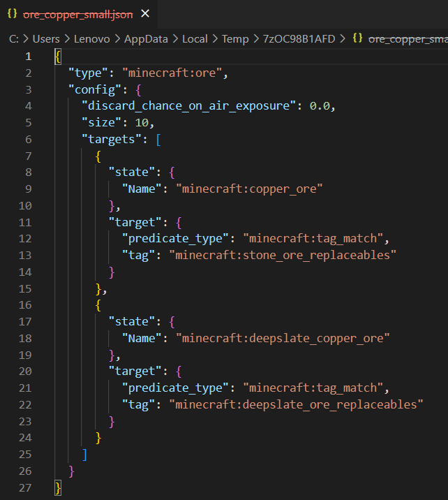Click the "target" key on line 20
This screenshot has width=448, height=500.
[x=135, y=372]
